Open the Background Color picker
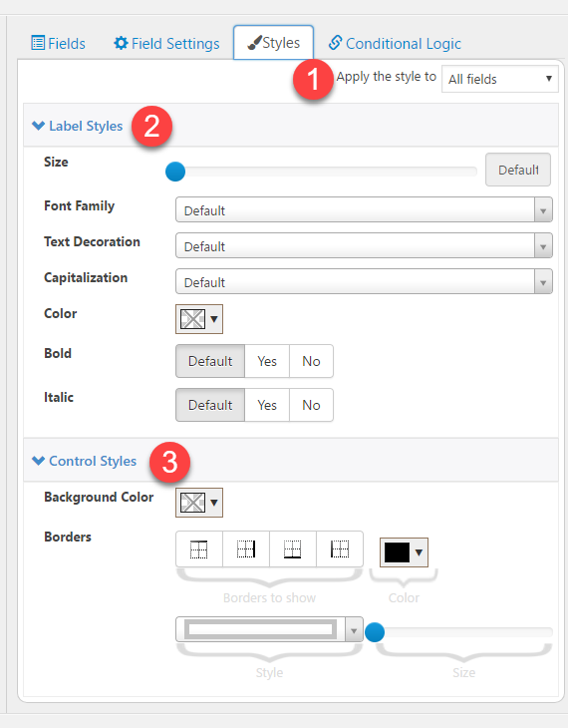 199,503
